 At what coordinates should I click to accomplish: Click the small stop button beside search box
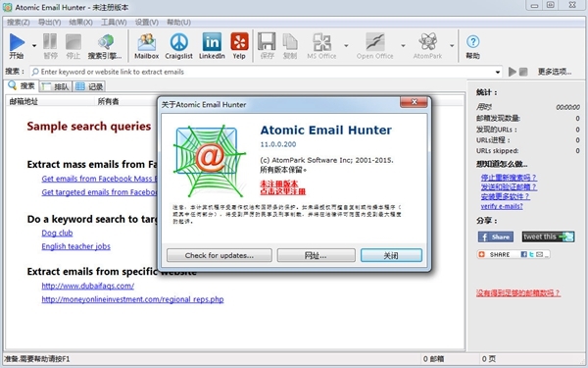coord(523,72)
